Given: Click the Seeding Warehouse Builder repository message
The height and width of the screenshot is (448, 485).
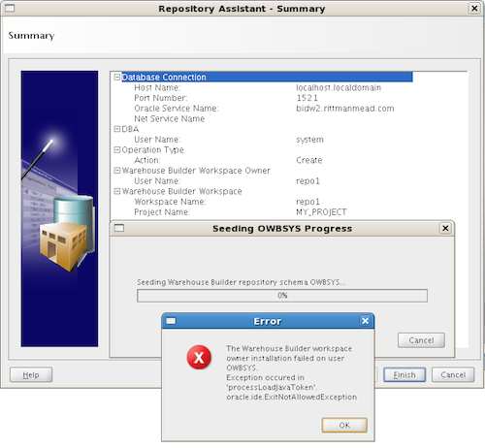Looking at the screenshot, I should (x=242, y=282).
